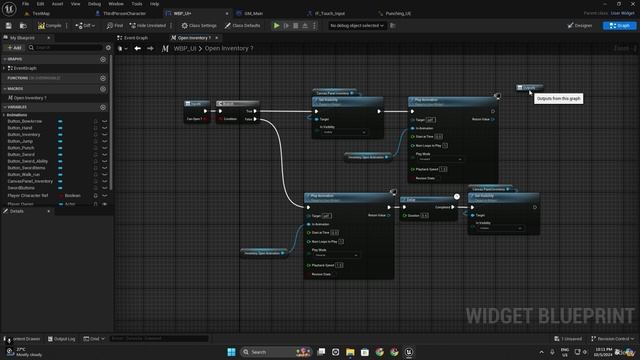
Task: Click the Stop simulation icon
Action: (x=296, y=26)
